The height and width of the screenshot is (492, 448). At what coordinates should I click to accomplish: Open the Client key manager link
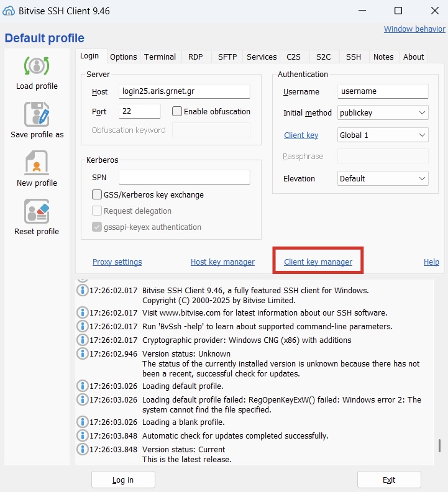[x=318, y=262]
